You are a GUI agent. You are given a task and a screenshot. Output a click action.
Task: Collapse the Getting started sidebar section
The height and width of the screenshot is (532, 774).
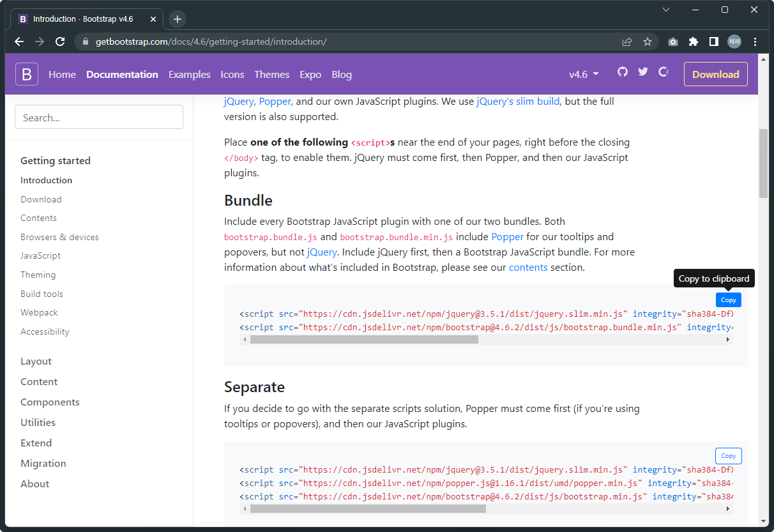click(x=56, y=160)
